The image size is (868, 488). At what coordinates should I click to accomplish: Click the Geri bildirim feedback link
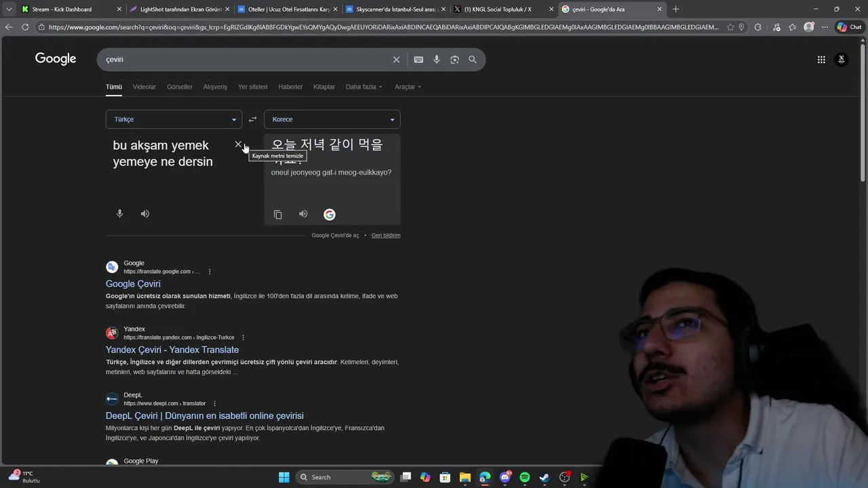[386, 235]
